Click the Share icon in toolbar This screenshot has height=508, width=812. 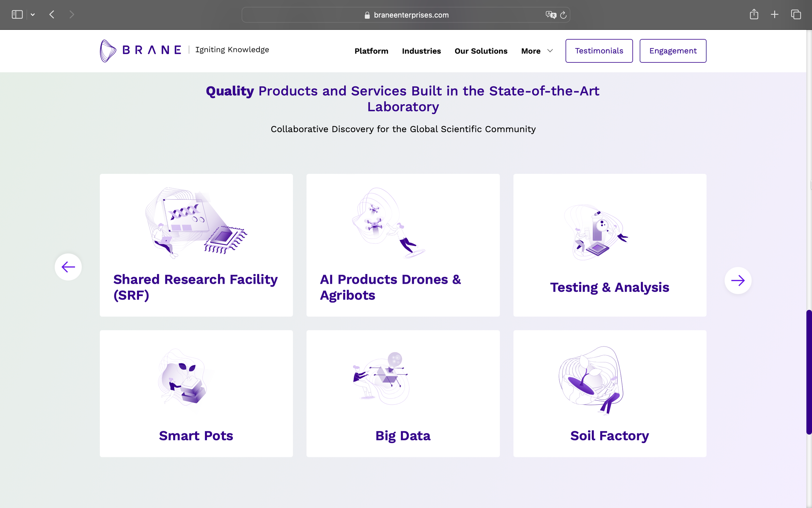tap(754, 14)
